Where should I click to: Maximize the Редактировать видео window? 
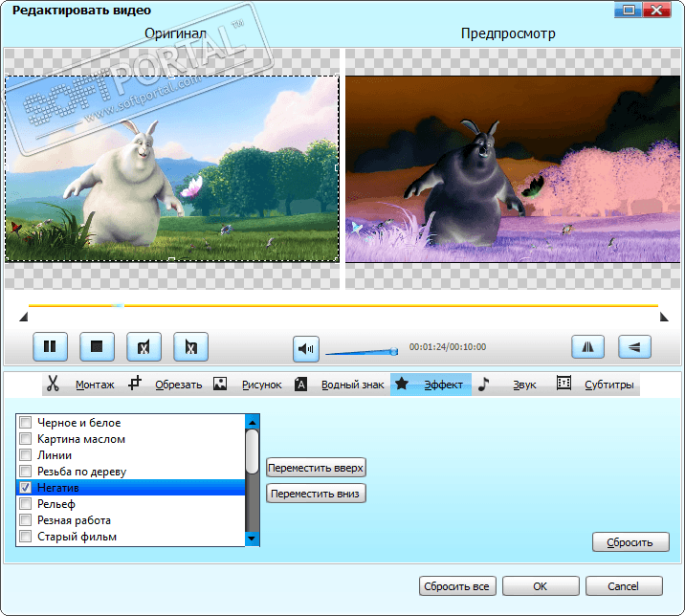(x=629, y=10)
